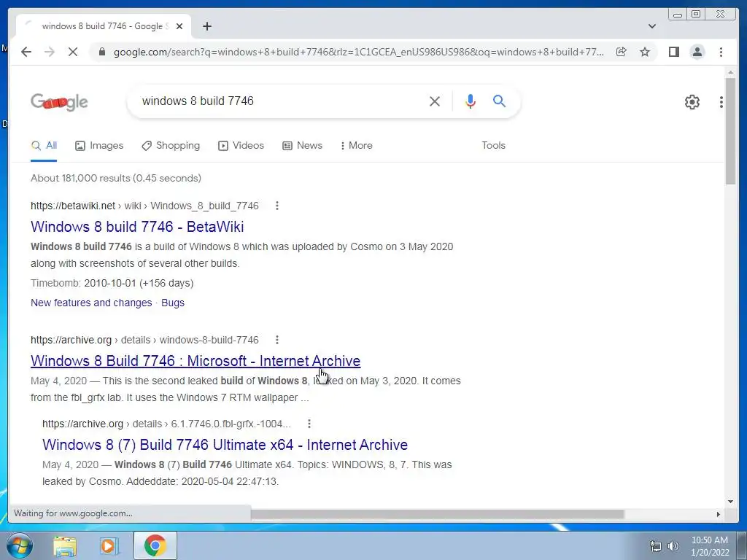The height and width of the screenshot is (560, 747).
Task: Click the address bar URL
Action: (358, 52)
